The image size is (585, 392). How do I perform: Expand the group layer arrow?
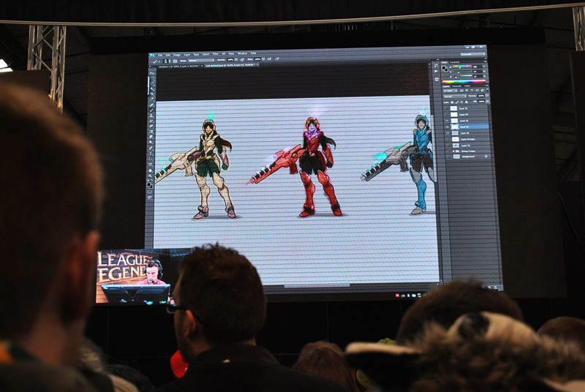[453, 151]
